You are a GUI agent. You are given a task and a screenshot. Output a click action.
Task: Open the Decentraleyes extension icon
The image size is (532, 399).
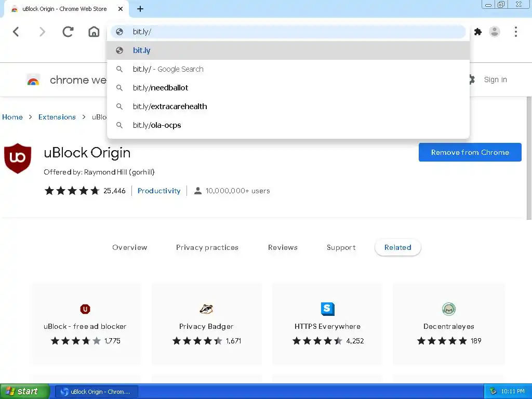(x=448, y=309)
